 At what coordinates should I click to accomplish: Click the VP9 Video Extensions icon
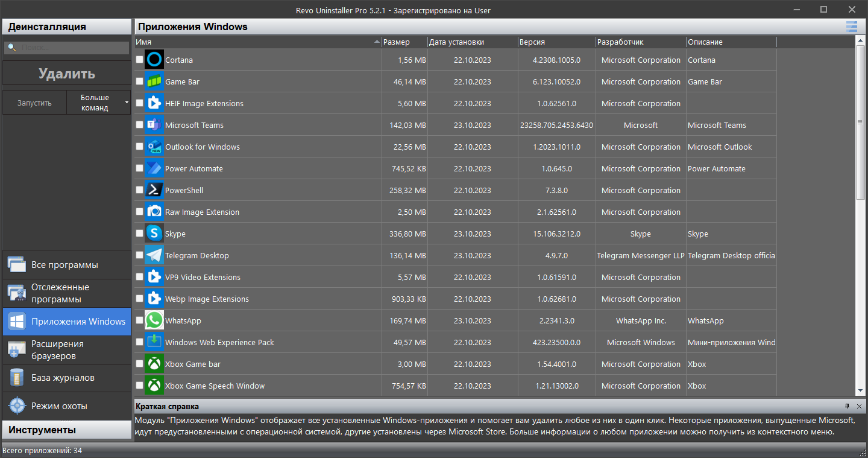pyautogui.click(x=154, y=276)
